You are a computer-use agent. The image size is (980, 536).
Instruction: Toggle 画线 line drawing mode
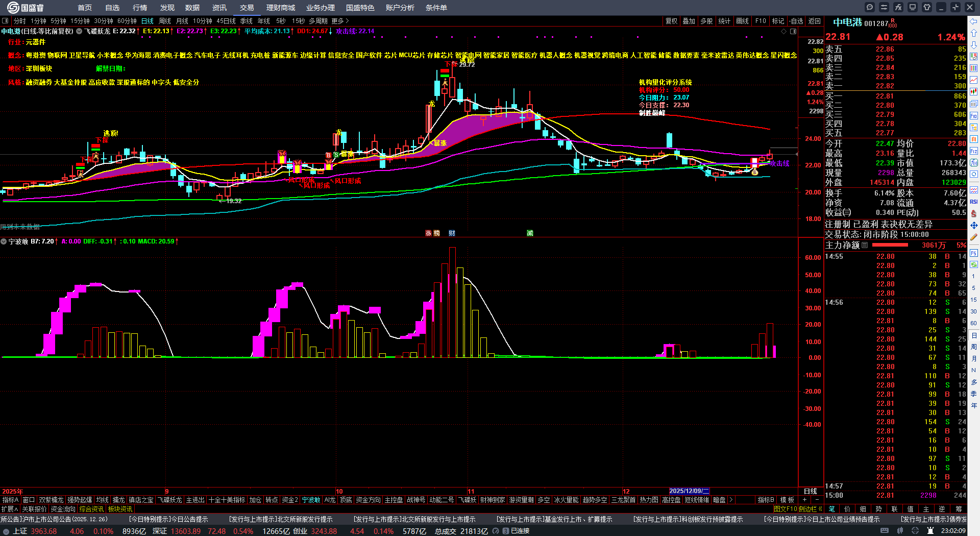(743, 21)
